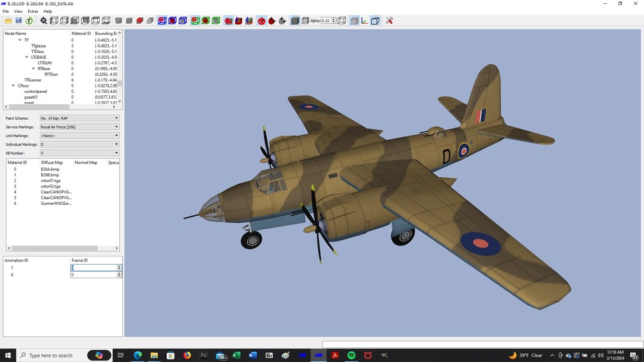This screenshot has height=362, width=644.
Task: Click the plain dark grey cube icon
Action: click(129, 21)
